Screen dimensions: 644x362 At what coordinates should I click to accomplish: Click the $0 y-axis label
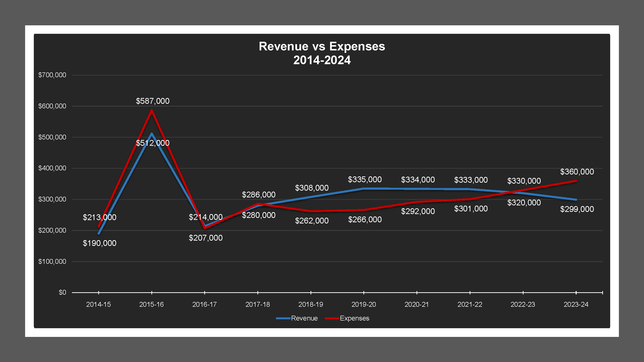(63, 292)
